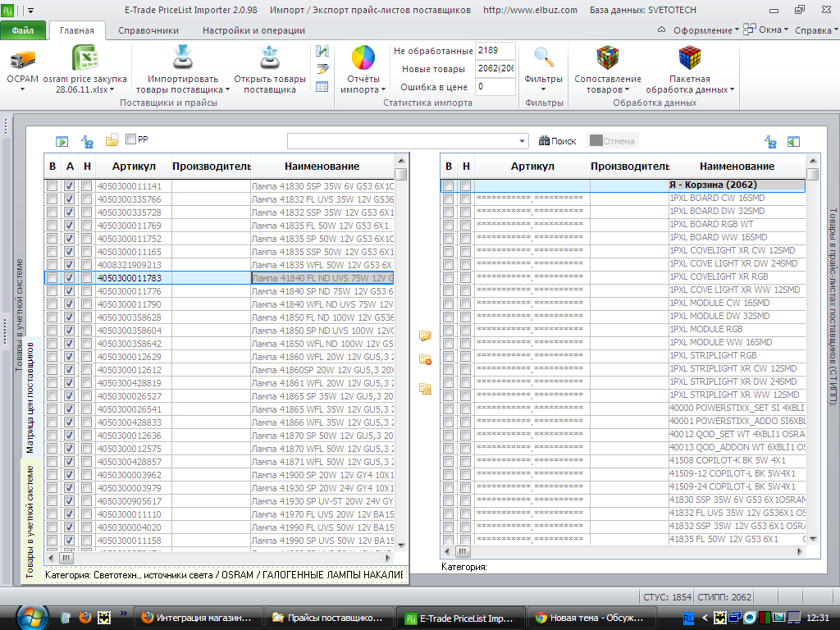Click the small table grid icon in ribbon
The width and height of the screenshot is (840, 630).
pyautogui.click(x=322, y=87)
